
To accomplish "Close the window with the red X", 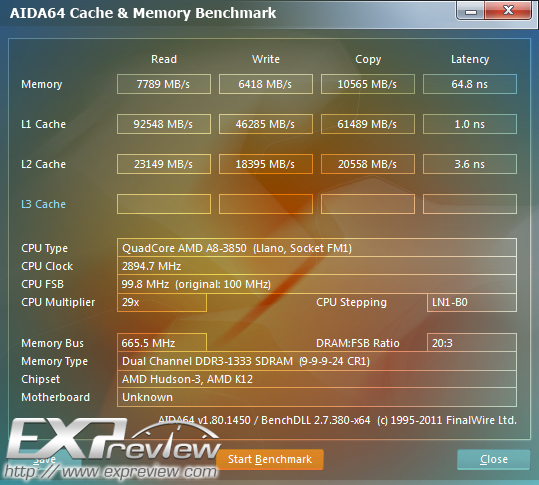I will pos(508,11).
